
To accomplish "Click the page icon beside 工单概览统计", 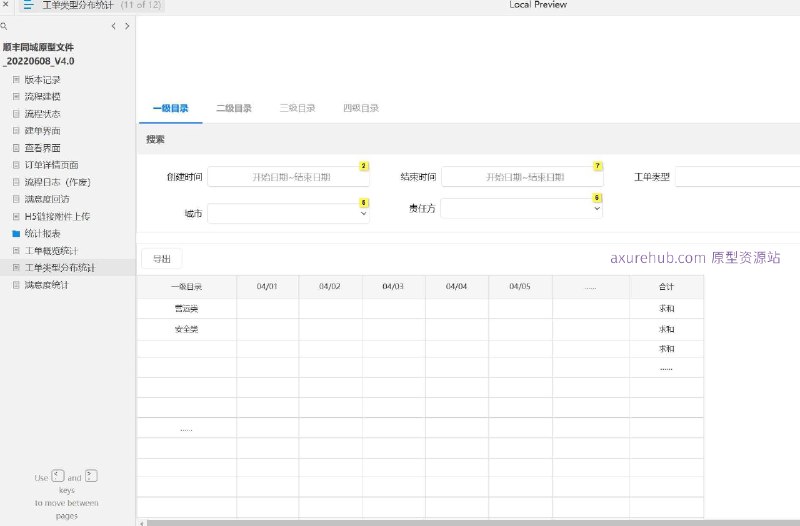I will (x=16, y=251).
